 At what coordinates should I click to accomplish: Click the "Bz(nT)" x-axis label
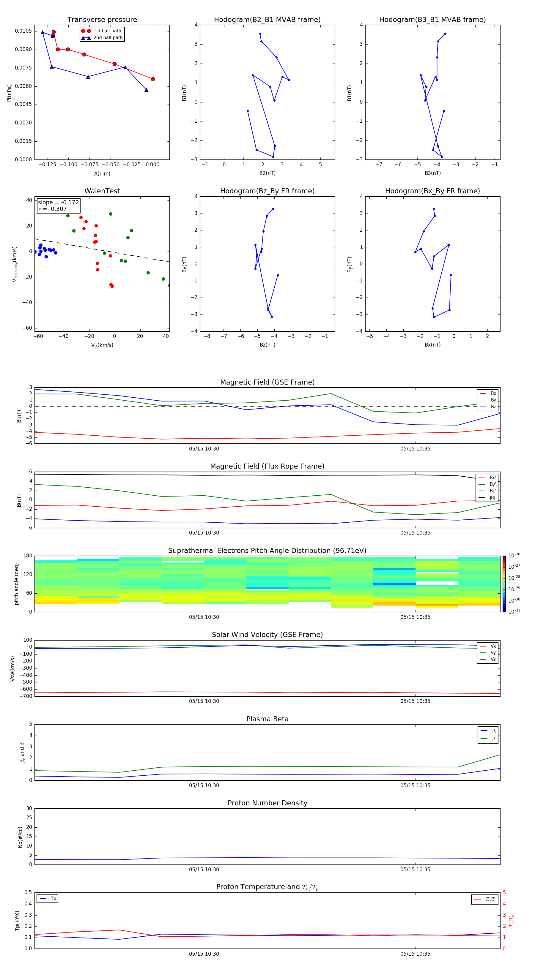[267, 345]
